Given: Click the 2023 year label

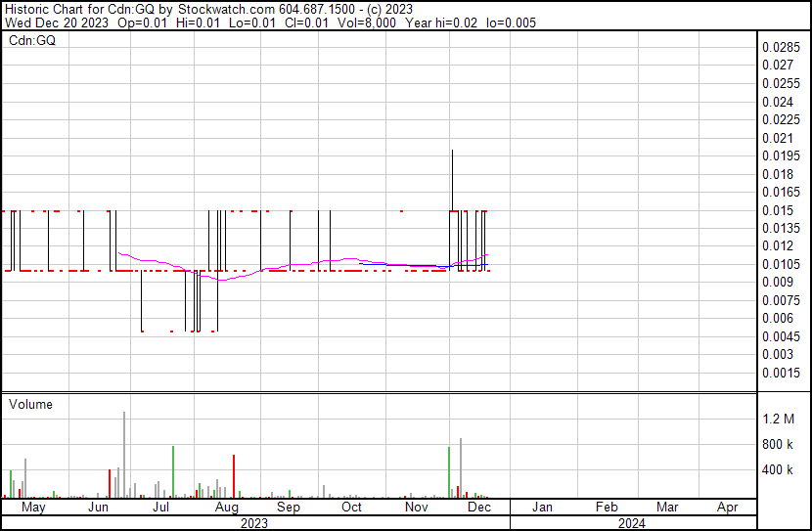Looking at the screenshot, I should coord(254,523).
